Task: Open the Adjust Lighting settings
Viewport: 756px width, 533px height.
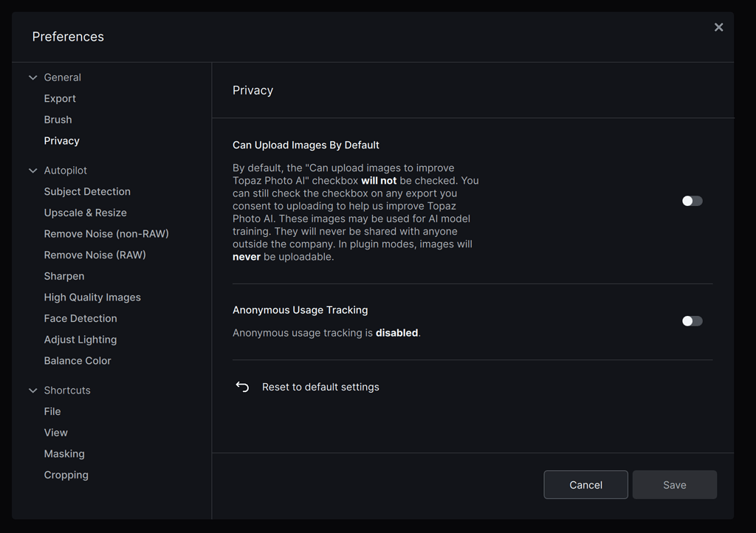Action: (80, 339)
